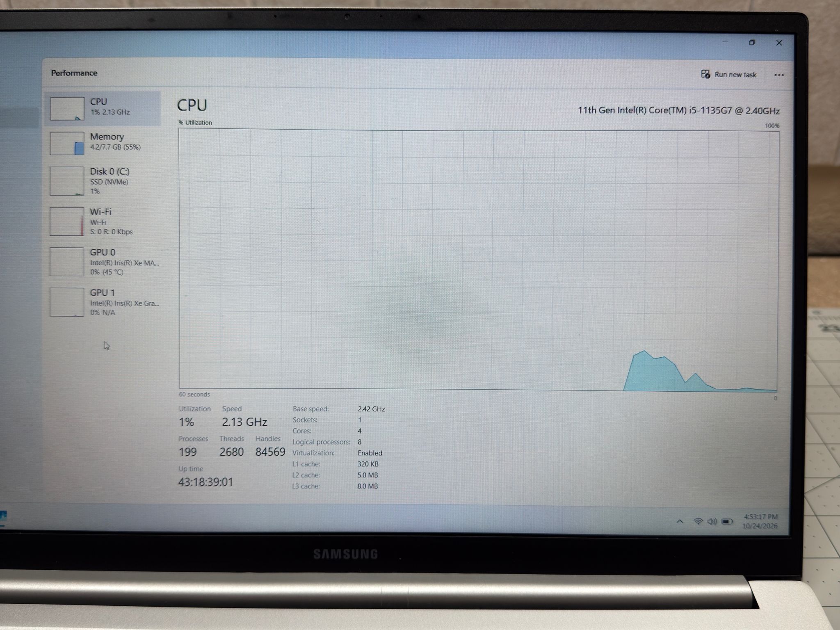
Task: Click the Disk 0 mini graph thumbnail
Action: pos(67,181)
